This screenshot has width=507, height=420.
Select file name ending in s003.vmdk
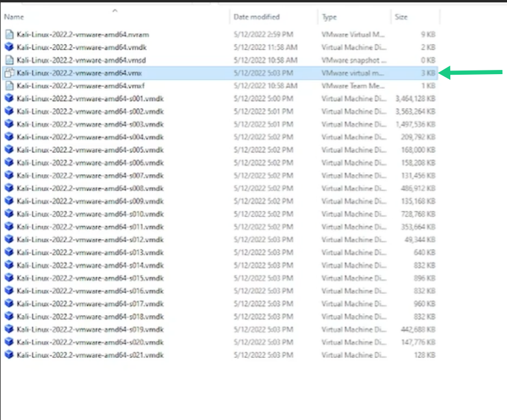click(90, 124)
